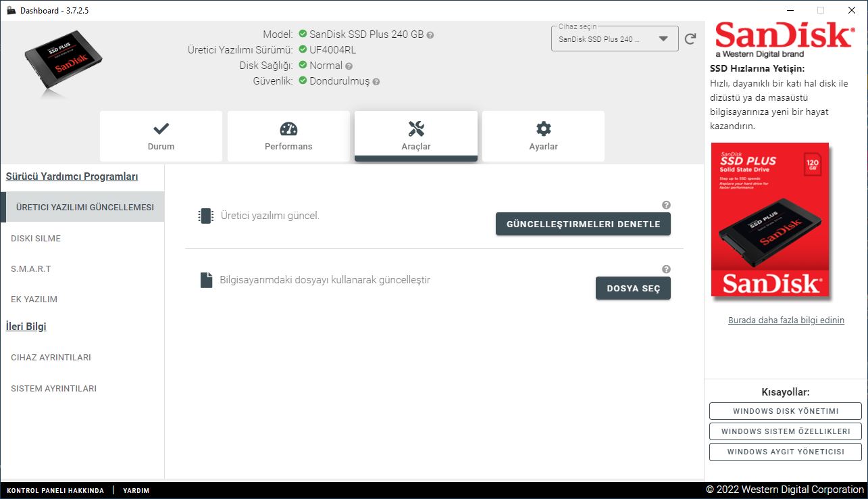Click the SSD Plus drive image in header
This screenshot has width=868, height=499.
[63, 64]
